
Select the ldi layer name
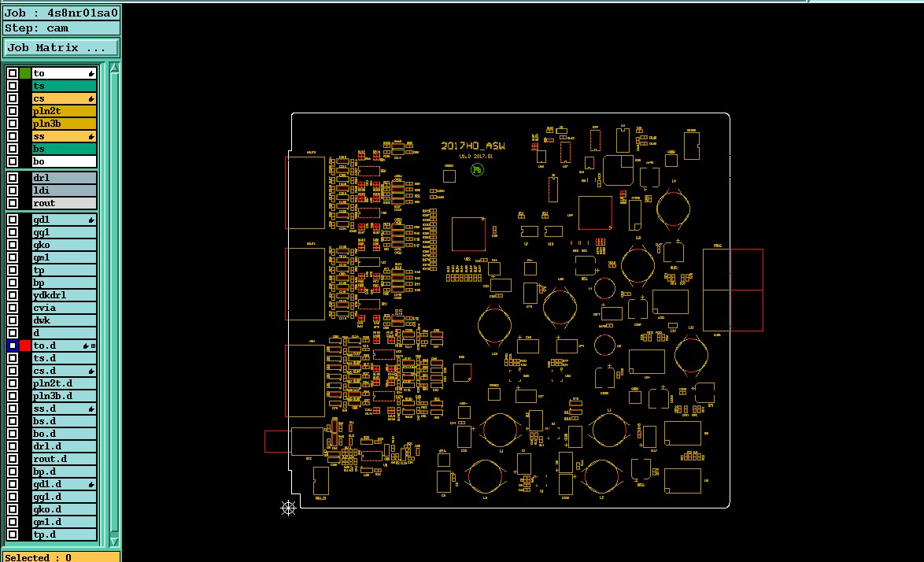coord(65,190)
